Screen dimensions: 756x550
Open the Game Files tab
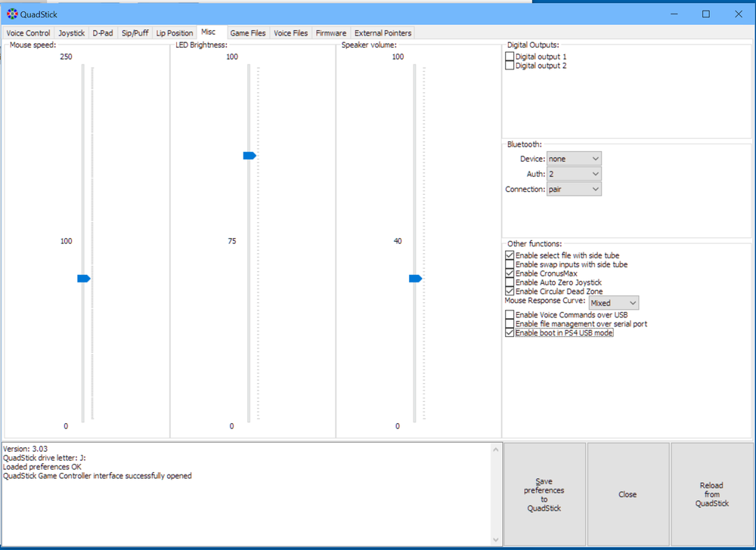point(248,32)
